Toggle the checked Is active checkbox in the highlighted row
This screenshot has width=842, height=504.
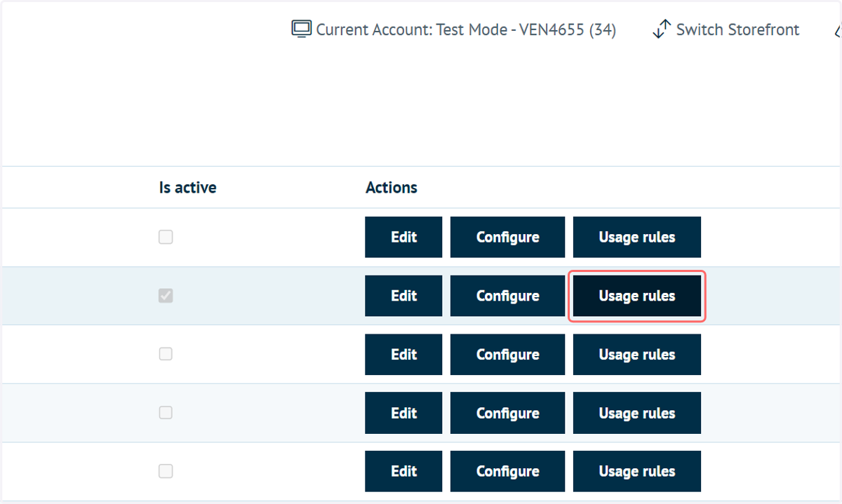coord(166,296)
